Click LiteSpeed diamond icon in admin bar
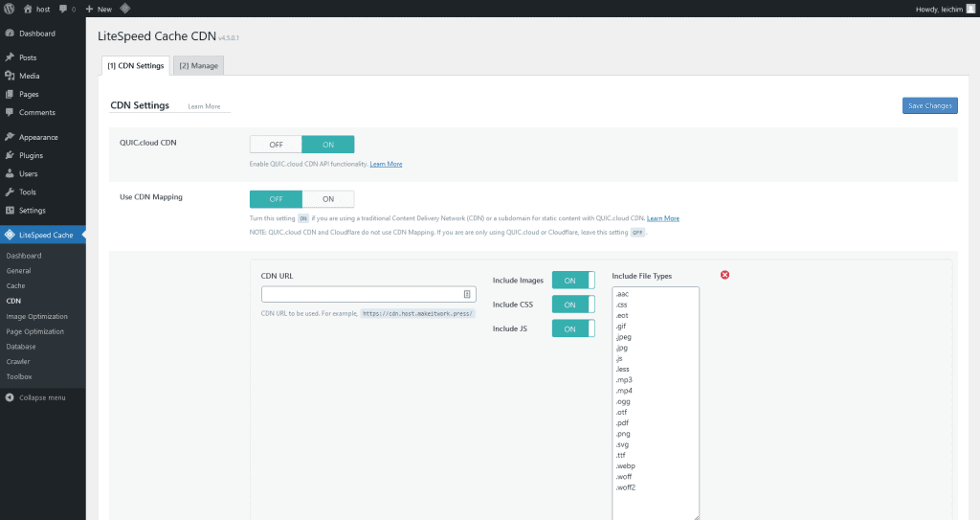 click(125, 8)
